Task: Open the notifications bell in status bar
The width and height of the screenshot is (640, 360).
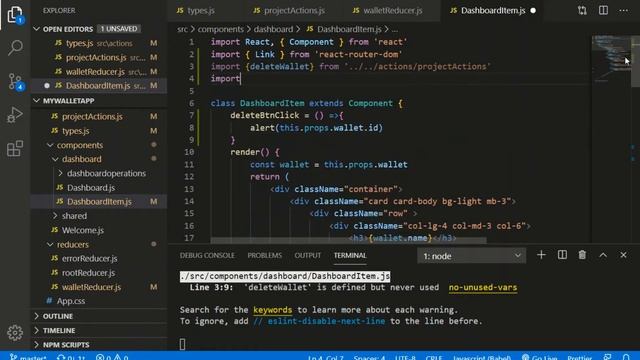Action: tap(626, 358)
